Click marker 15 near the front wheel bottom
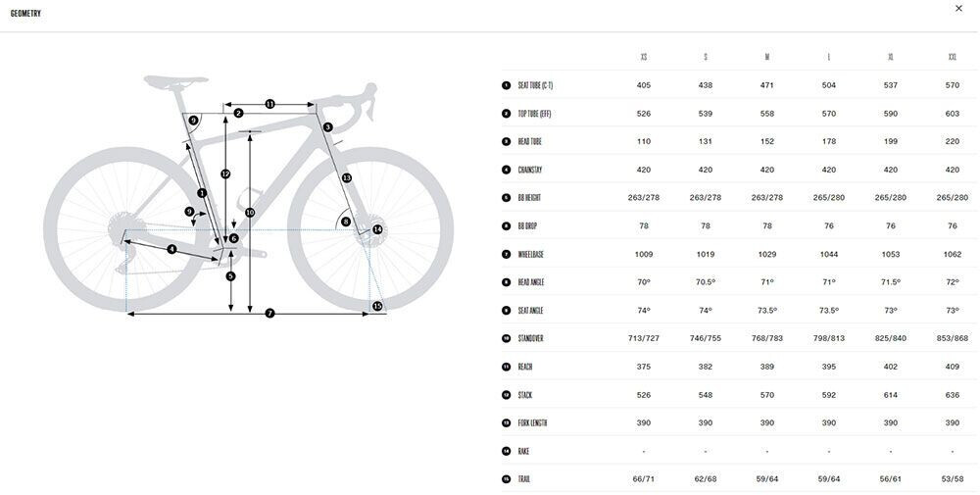The height and width of the screenshot is (495, 980). pos(377,307)
